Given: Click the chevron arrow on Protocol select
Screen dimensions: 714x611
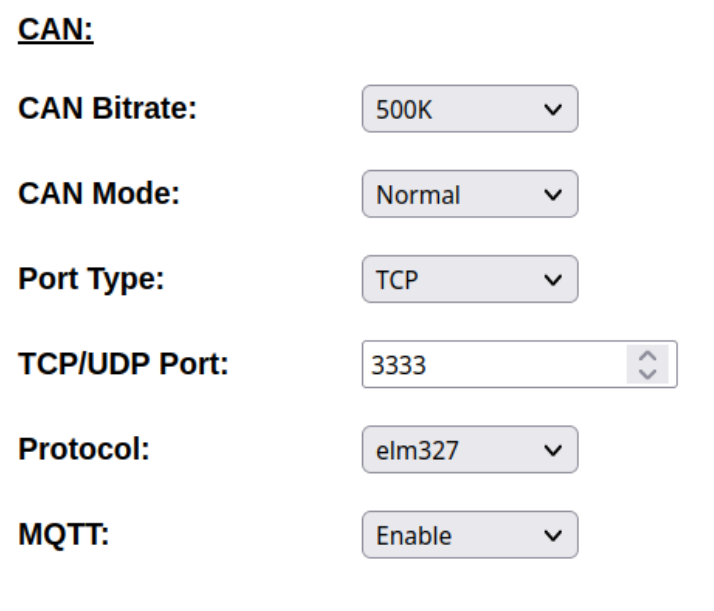Looking at the screenshot, I should point(553,450).
